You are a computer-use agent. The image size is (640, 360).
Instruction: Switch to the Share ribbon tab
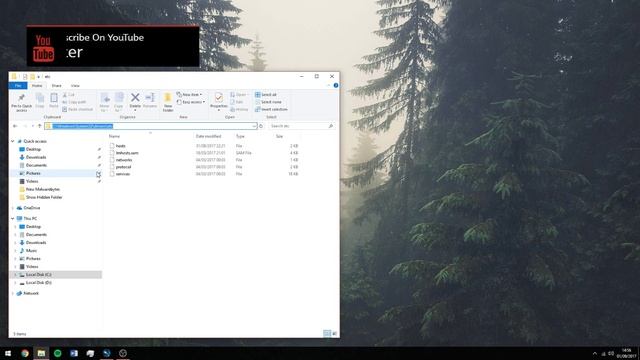pyautogui.click(x=56, y=86)
